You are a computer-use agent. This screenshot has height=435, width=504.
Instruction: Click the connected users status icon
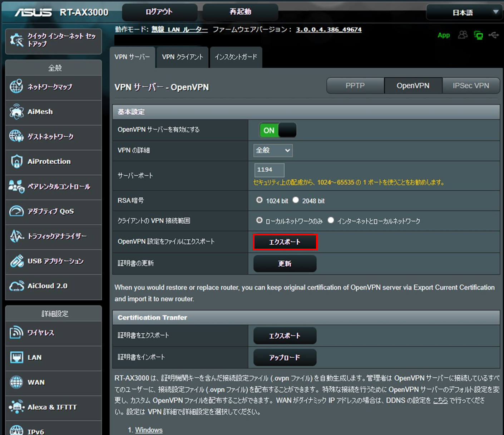click(x=463, y=35)
